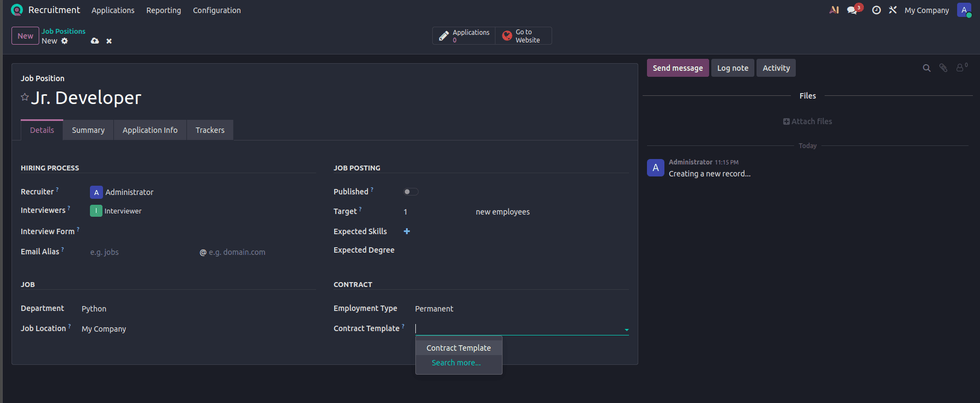
Task: Add an expected skill with the plus icon
Action: (407, 231)
